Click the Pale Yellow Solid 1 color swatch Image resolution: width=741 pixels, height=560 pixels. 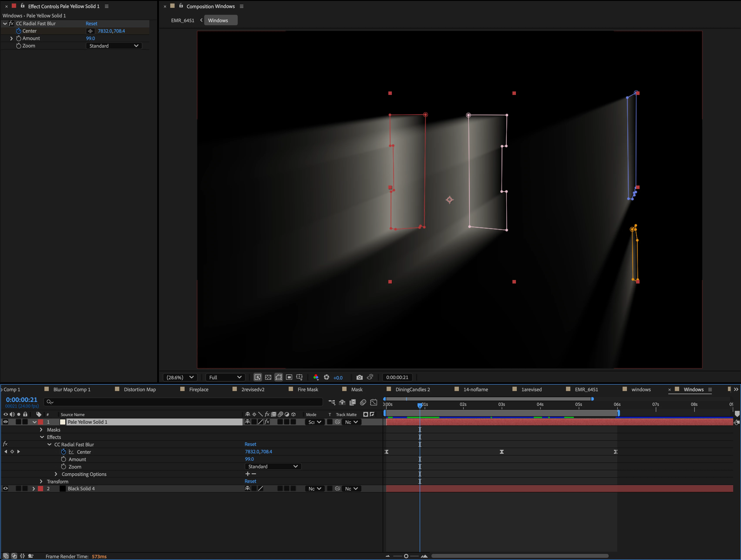click(63, 422)
